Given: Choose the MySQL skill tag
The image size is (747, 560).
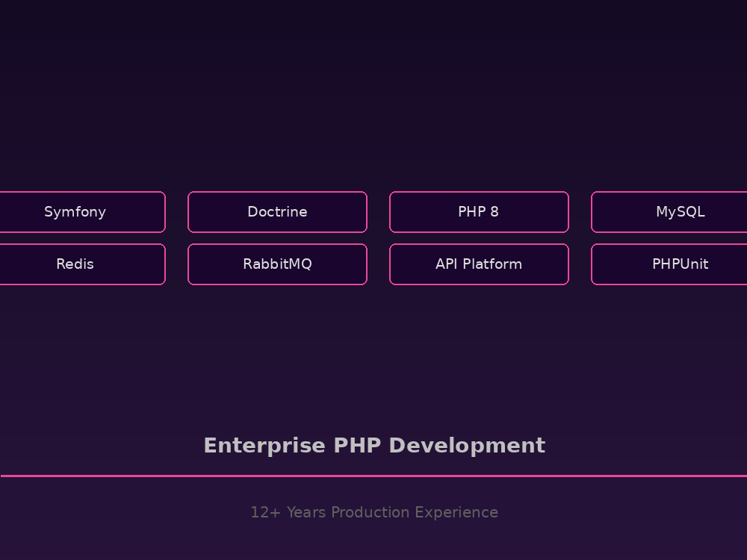Looking at the screenshot, I should click(669, 212).
